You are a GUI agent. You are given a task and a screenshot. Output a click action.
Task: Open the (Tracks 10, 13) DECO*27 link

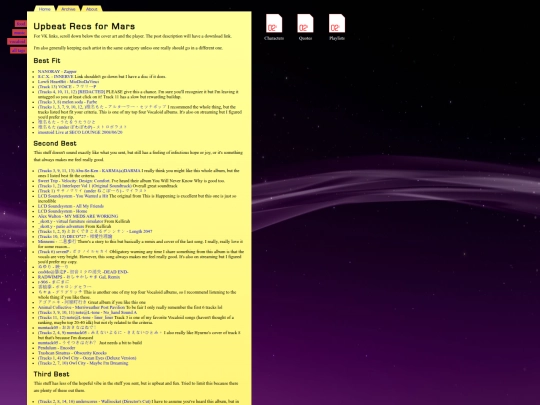[75, 237]
